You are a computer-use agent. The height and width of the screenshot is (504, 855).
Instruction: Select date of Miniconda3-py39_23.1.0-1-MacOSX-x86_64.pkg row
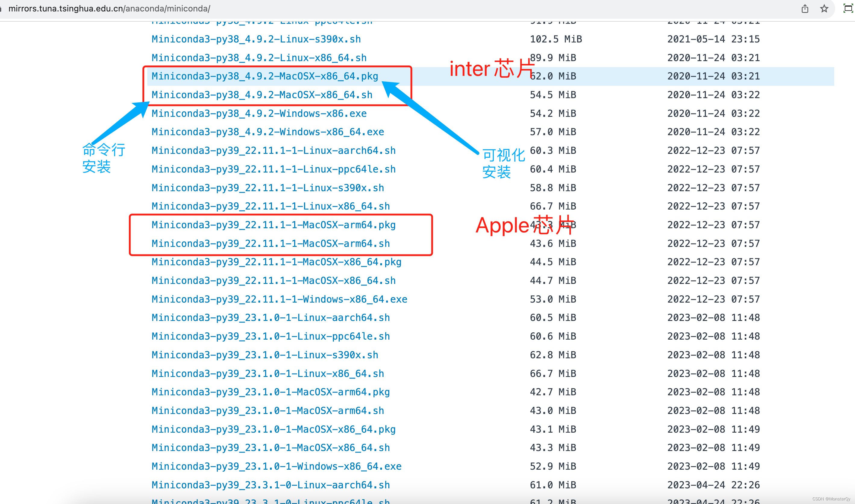[x=713, y=429]
